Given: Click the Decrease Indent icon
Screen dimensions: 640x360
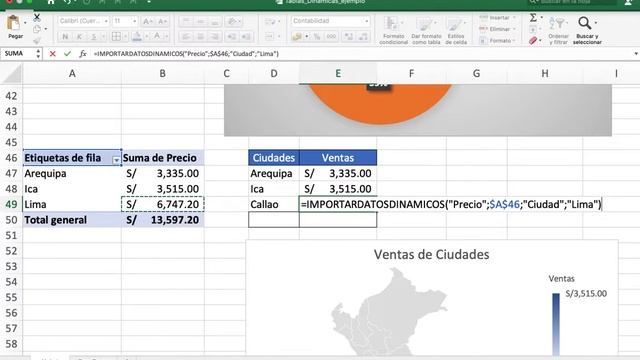Looking at the screenshot, I should click(232, 37).
